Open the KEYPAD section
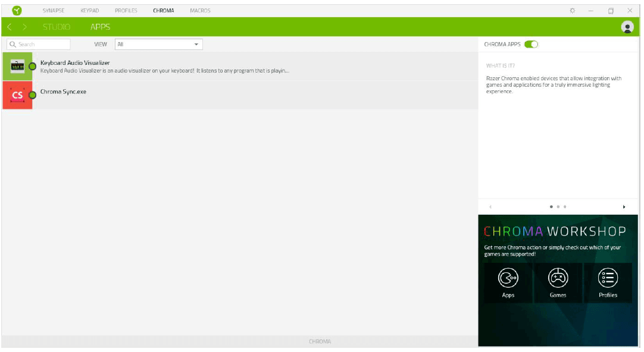This screenshot has height=352, width=644. [x=90, y=10]
